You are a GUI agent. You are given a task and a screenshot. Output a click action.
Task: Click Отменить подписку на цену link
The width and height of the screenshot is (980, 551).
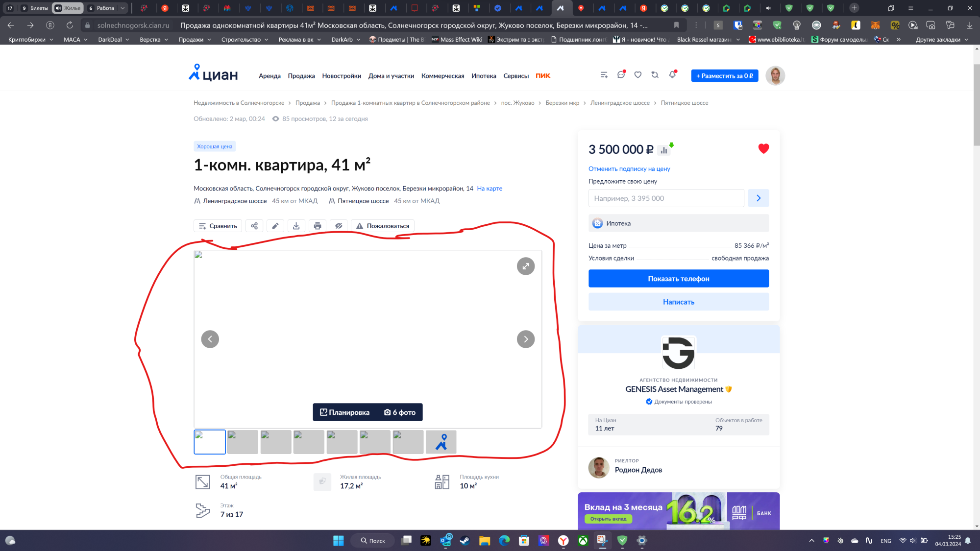pos(629,168)
